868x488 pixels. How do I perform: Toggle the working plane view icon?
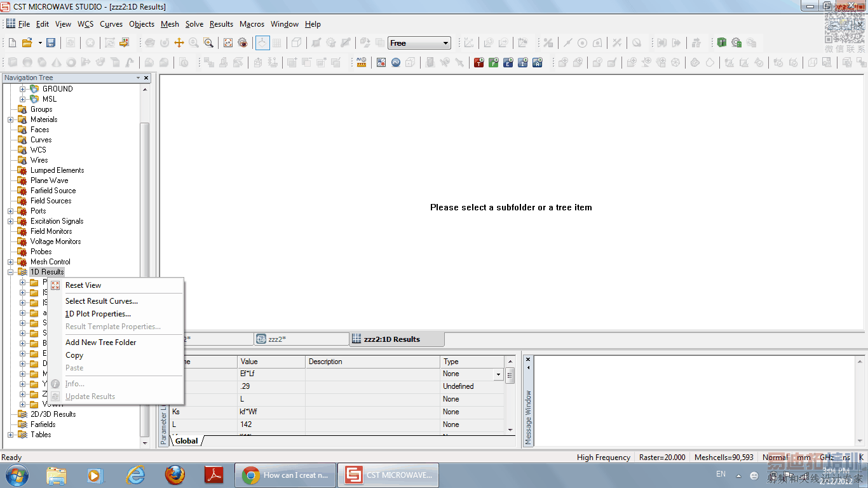[262, 43]
